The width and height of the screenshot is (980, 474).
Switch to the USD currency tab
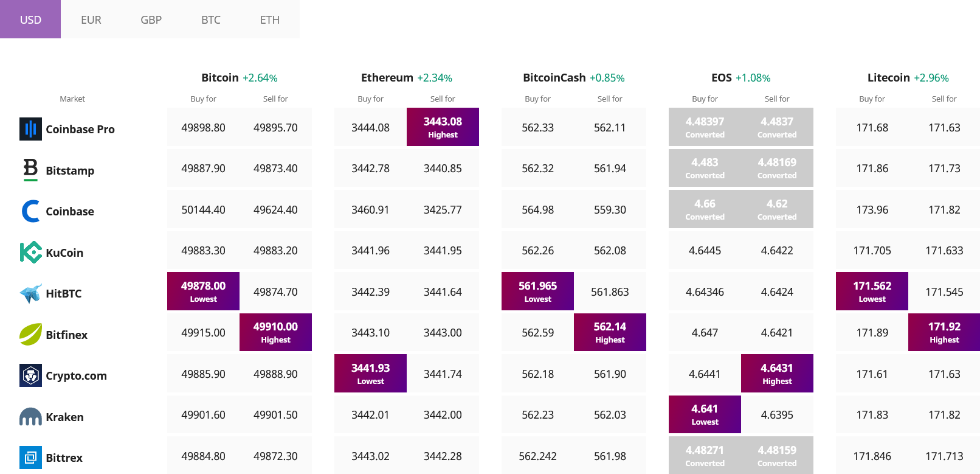[x=30, y=19]
